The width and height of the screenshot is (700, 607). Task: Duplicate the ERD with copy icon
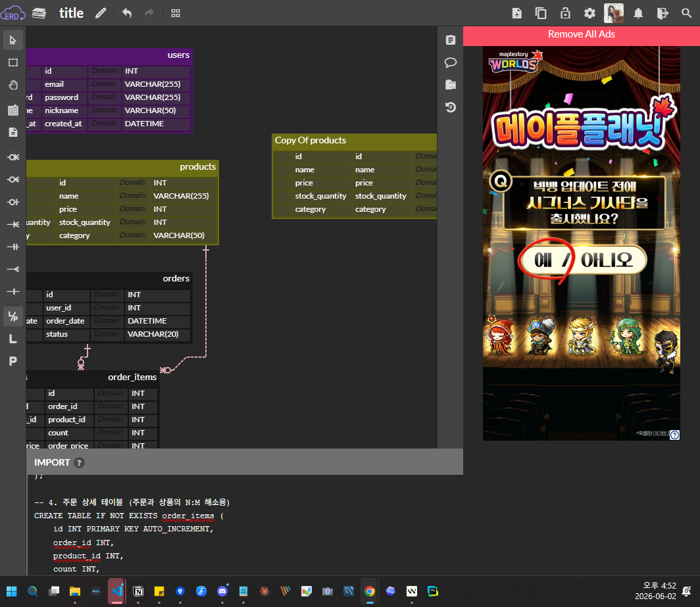[x=541, y=13]
